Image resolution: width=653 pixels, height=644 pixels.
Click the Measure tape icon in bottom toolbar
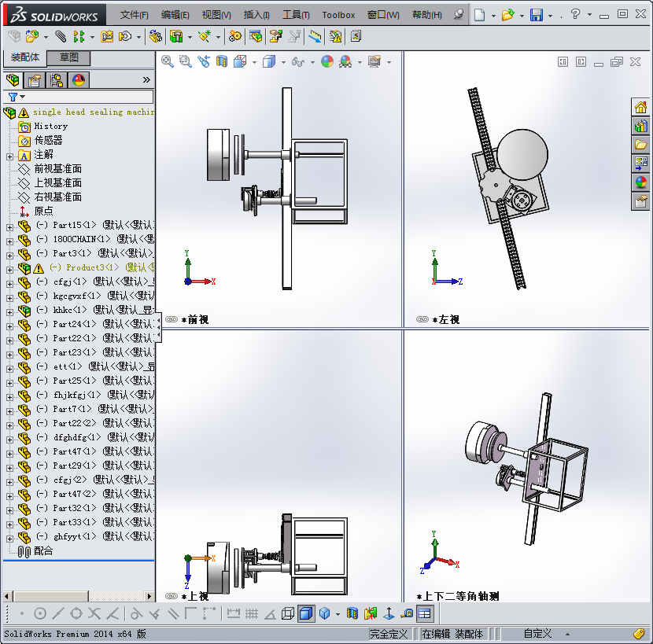[x=407, y=613]
